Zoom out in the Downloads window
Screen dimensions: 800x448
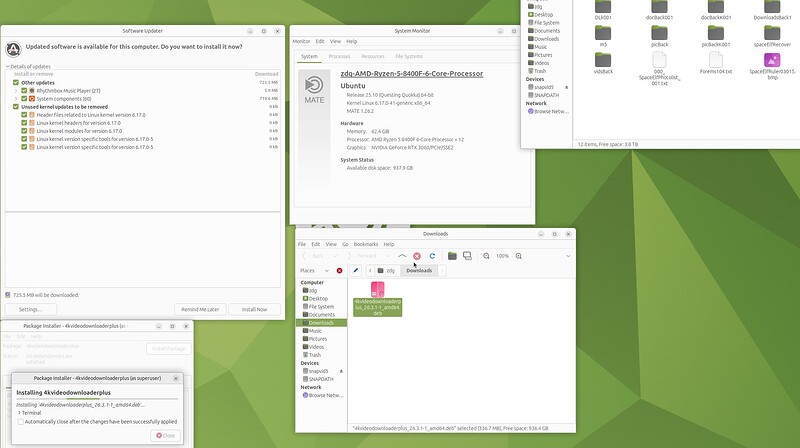click(486, 256)
